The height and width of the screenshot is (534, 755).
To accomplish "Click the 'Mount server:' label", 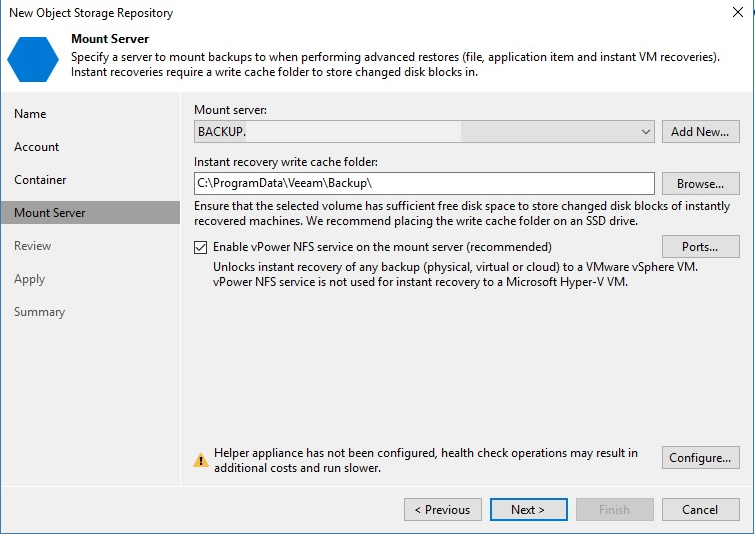I will pyautogui.click(x=230, y=110).
